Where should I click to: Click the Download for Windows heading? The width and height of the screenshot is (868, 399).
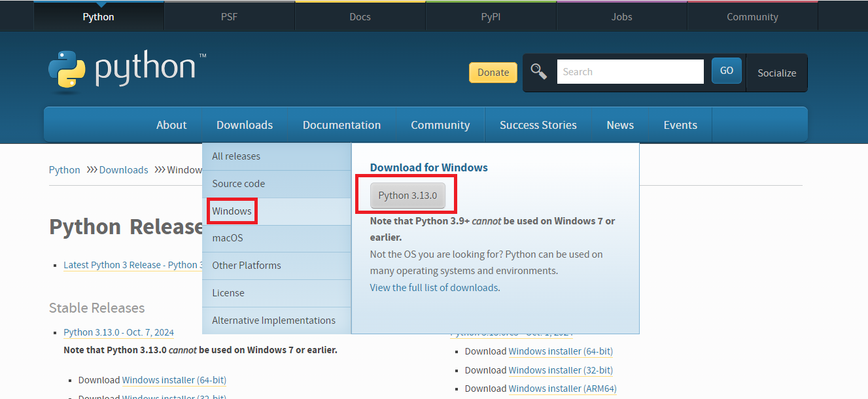tap(429, 167)
